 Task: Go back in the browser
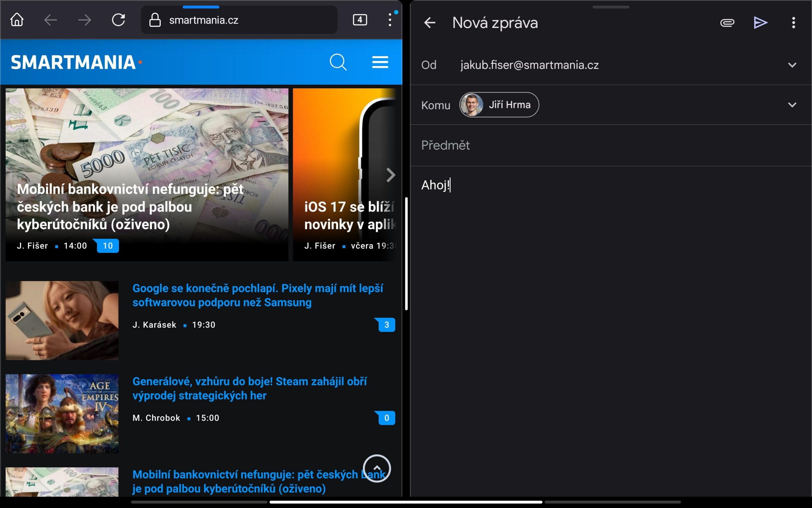tap(51, 20)
